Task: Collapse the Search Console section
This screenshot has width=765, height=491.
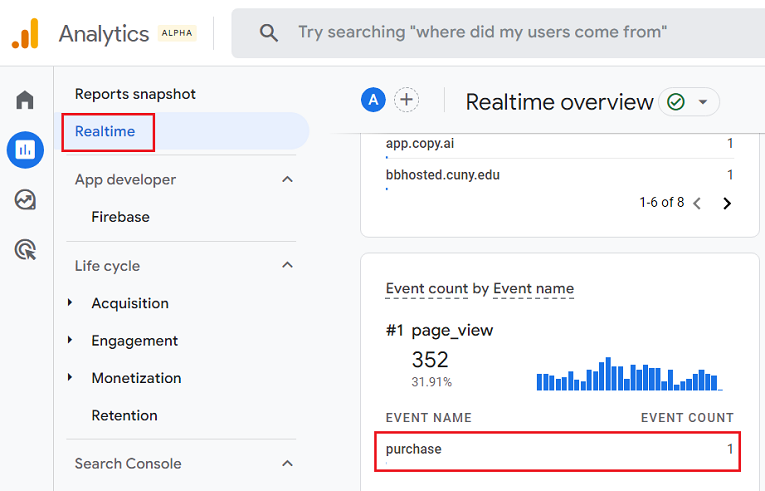Action: 287,464
